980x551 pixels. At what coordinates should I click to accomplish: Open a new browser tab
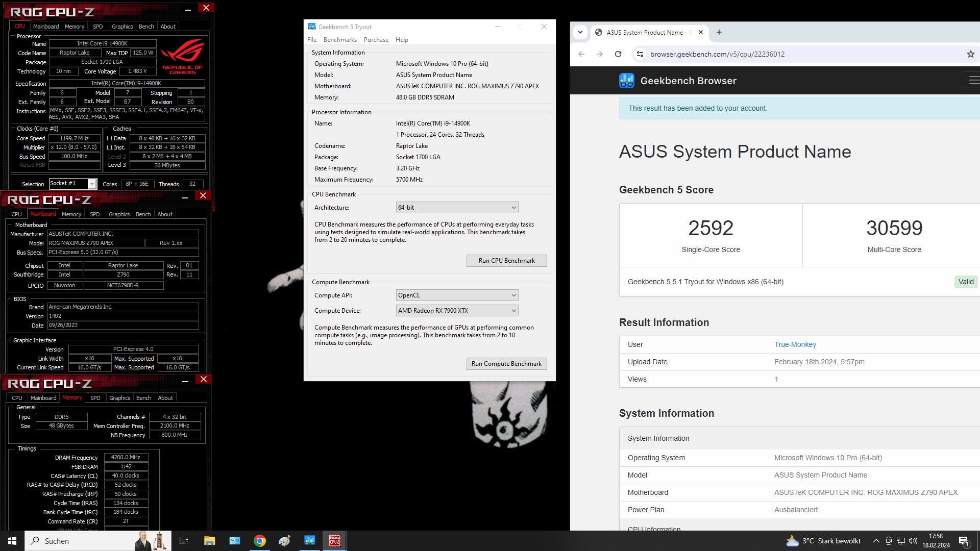[x=719, y=32]
